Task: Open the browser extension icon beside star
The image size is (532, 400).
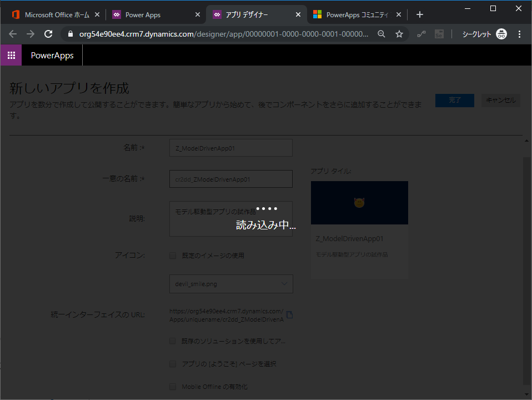Action: [421, 34]
